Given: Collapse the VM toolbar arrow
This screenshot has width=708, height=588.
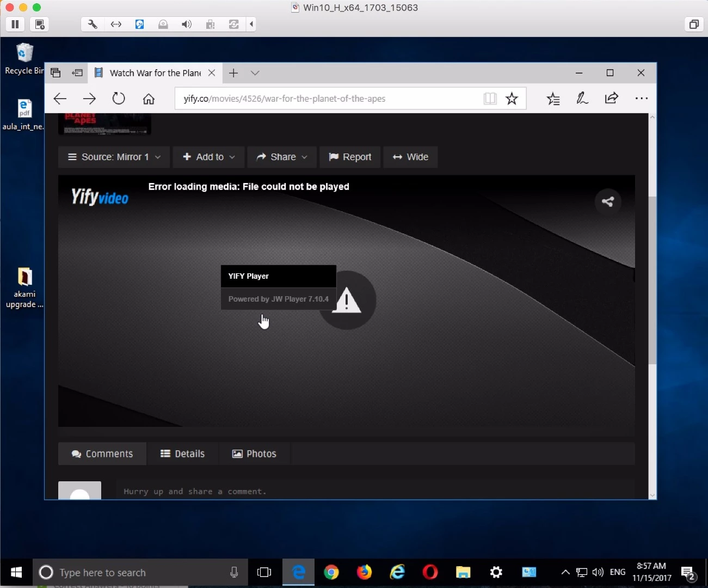Looking at the screenshot, I should 251,24.
